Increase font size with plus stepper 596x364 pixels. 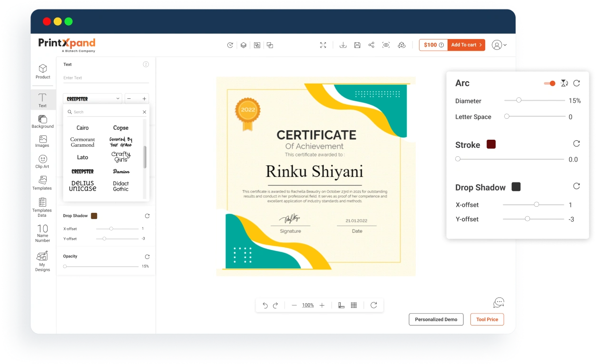[144, 99]
